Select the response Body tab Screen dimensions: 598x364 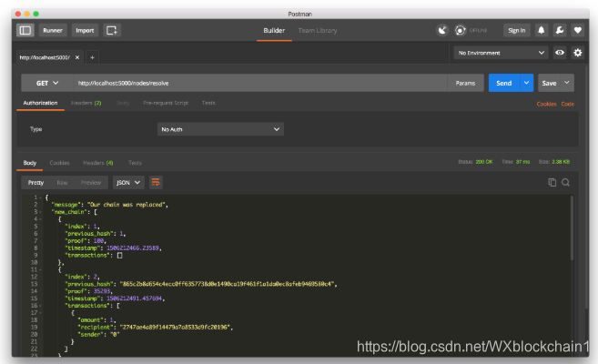pos(30,163)
